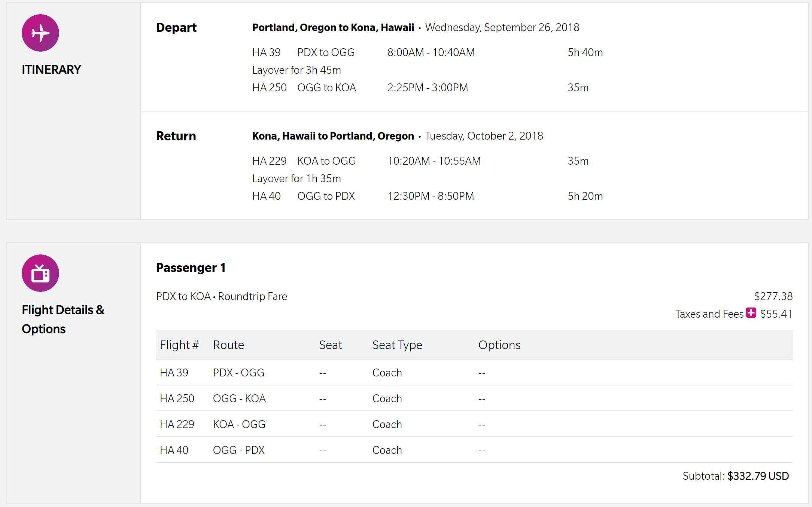The image size is (812, 507).
Task: Select the Passenger 1 heading
Action: pos(191,268)
